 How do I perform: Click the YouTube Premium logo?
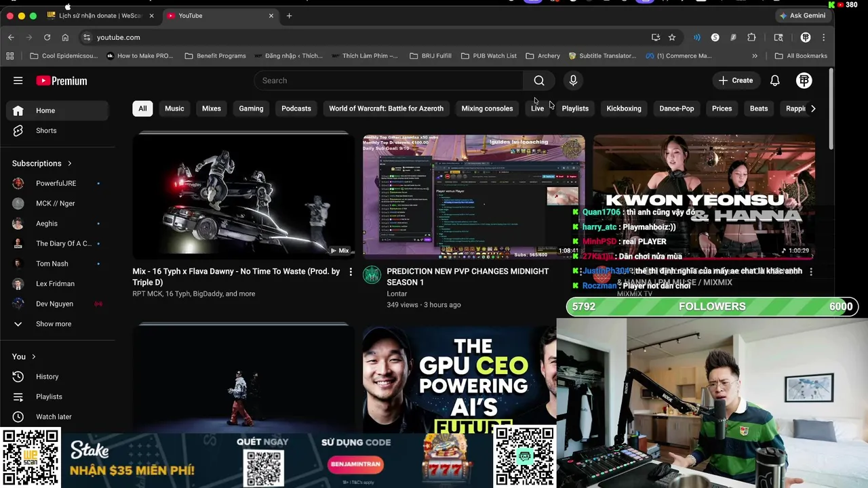point(62,81)
